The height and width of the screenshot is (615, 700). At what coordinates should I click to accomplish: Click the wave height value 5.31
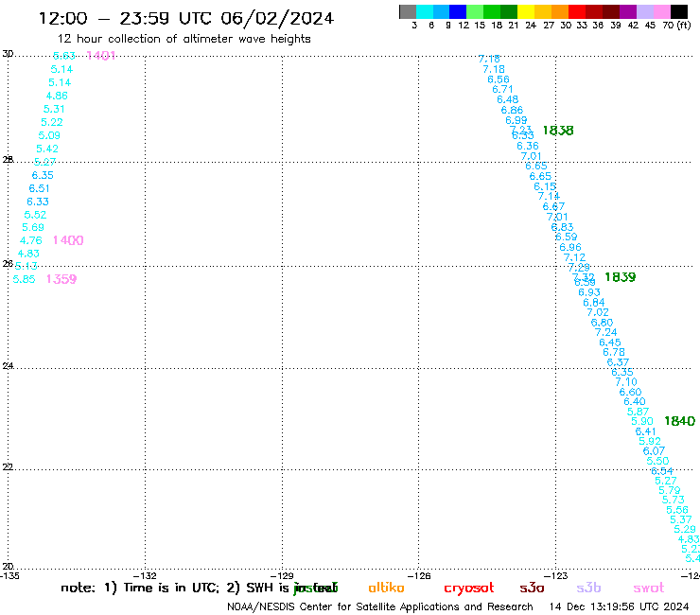point(54,109)
